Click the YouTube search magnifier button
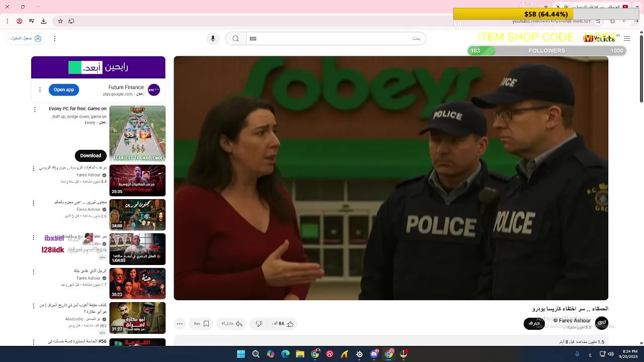 [x=235, y=39]
